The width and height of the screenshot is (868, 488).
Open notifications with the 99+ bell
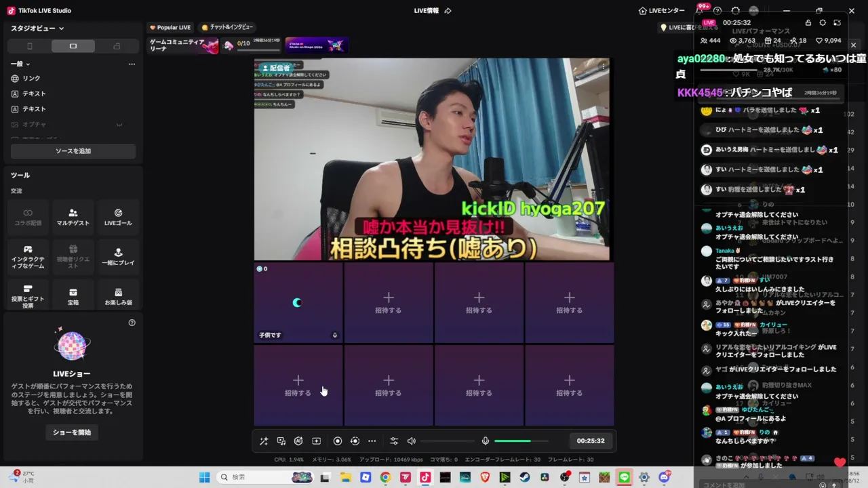701,10
